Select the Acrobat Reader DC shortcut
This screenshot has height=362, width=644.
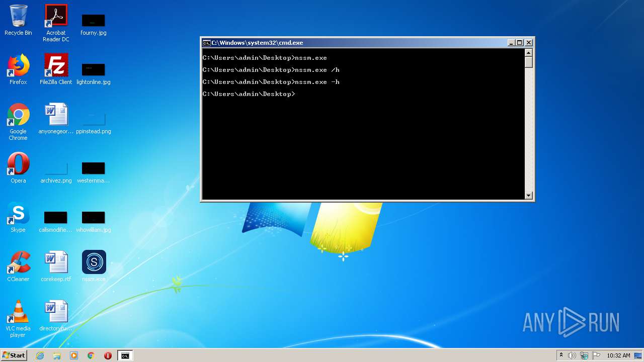(x=56, y=24)
